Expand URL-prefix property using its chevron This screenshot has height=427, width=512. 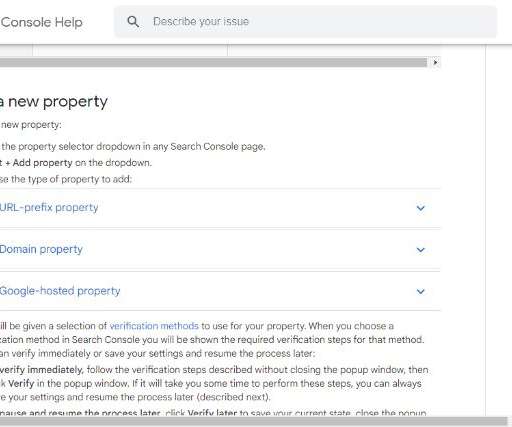tap(421, 208)
